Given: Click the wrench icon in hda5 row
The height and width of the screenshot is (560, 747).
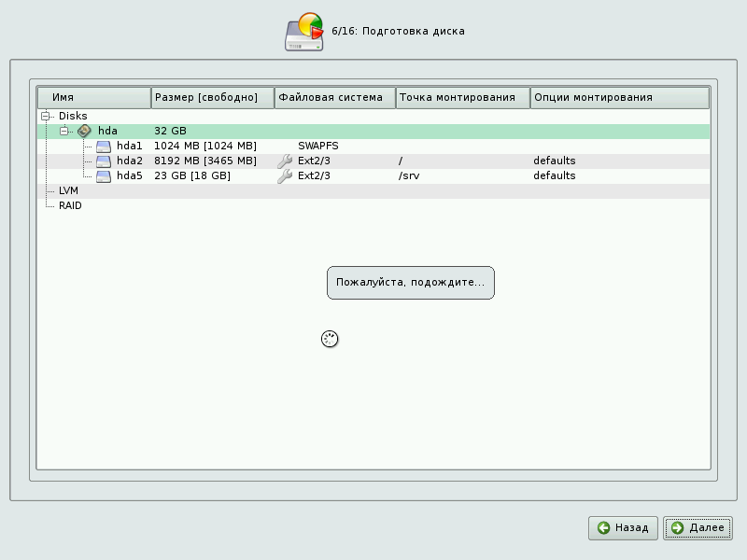Looking at the screenshot, I should tap(285, 175).
